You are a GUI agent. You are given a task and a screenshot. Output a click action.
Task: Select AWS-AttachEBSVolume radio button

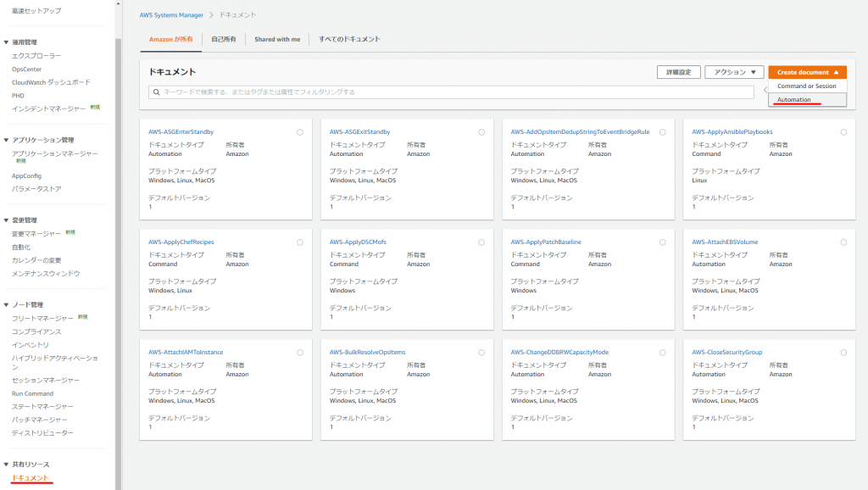[843, 242]
